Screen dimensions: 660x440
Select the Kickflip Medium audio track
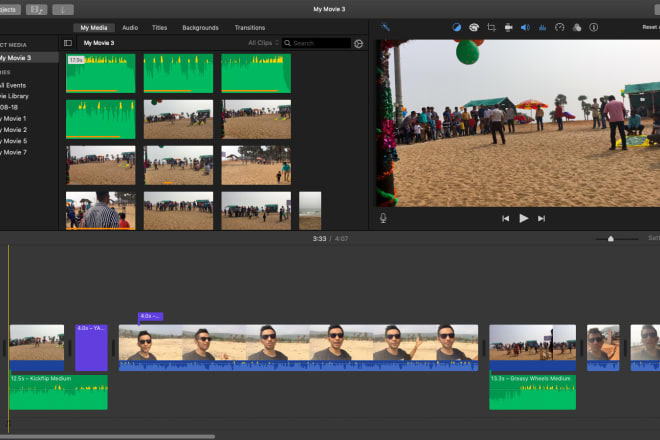pos(59,392)
